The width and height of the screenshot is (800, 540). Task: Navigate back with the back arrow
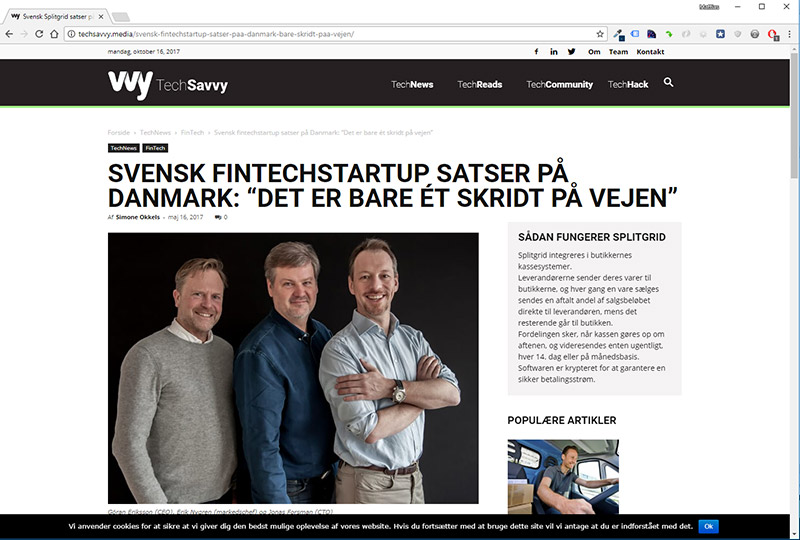pos(9,34)
